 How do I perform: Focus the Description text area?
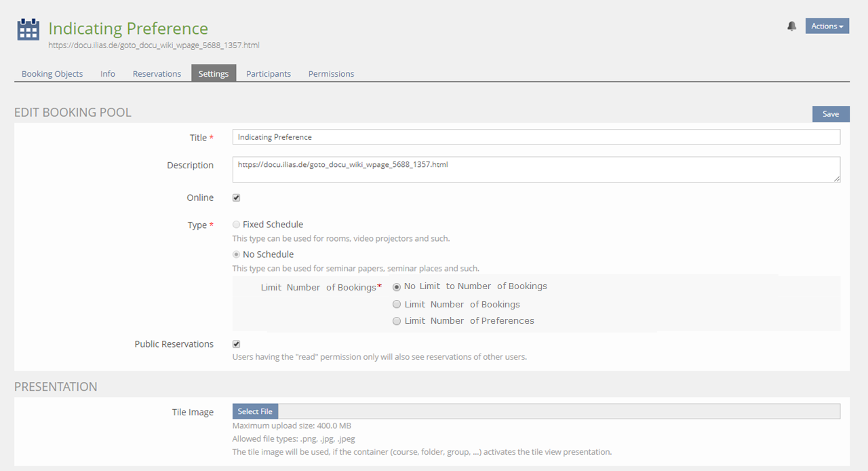(536, 170)
